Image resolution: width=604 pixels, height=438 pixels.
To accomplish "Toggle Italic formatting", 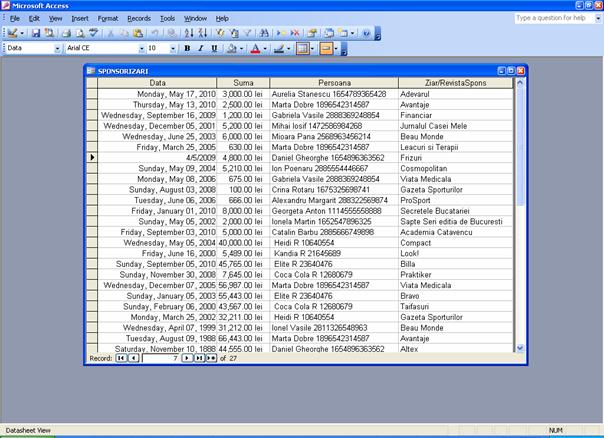I will point(200,48).
